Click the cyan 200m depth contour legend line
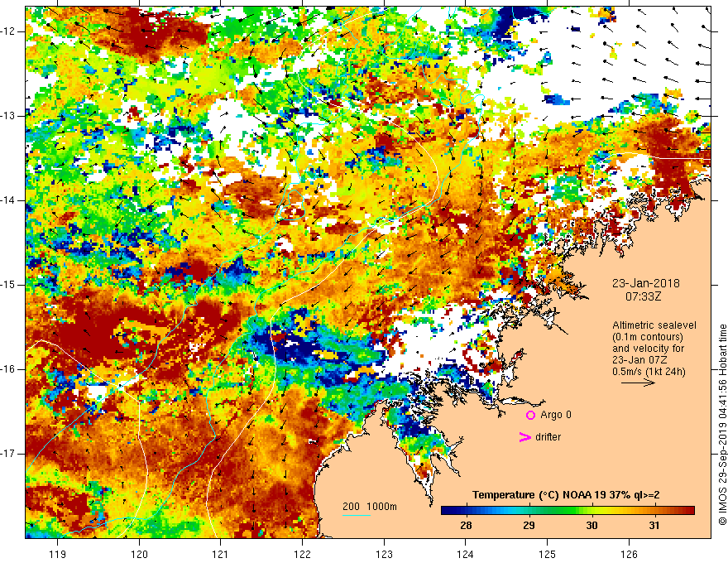This screenshot has width=728, height=563. [357, 515]
